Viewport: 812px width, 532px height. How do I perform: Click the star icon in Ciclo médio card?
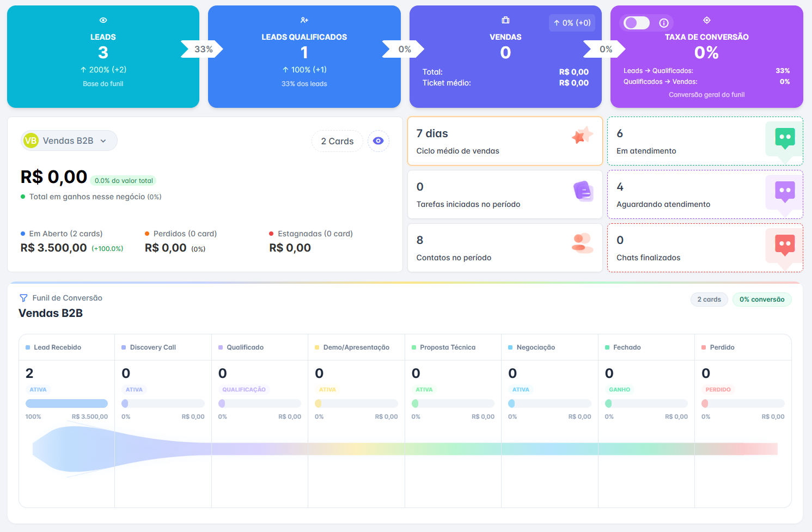tap(582, 136)
